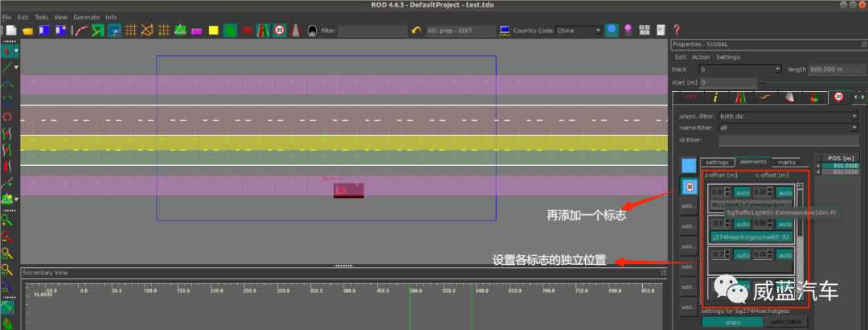Select the 500.0000 POS entry
Viewport: 868px width, 330px height.
[x=842, y=166]
